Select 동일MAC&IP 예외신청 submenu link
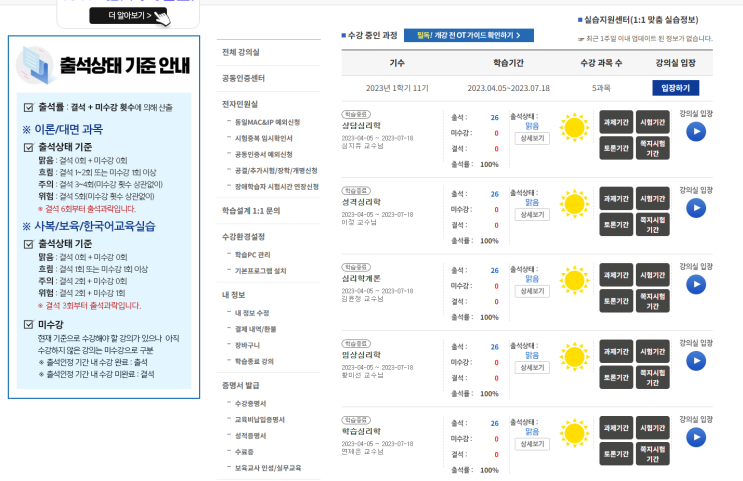Screen dimensions: 743x481 coord(267,122)
